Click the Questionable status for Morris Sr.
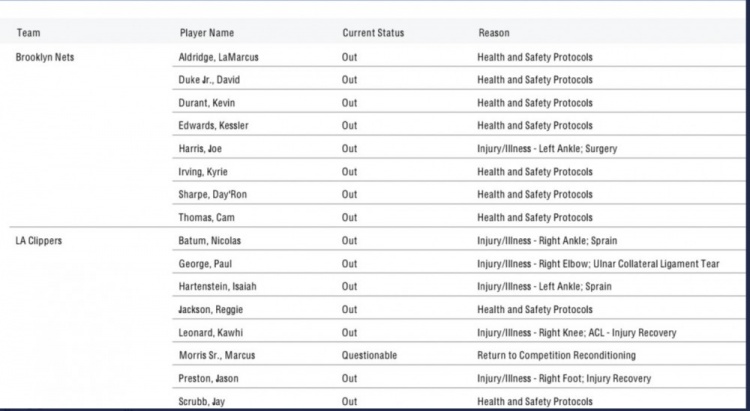 (x=369, y=355)
